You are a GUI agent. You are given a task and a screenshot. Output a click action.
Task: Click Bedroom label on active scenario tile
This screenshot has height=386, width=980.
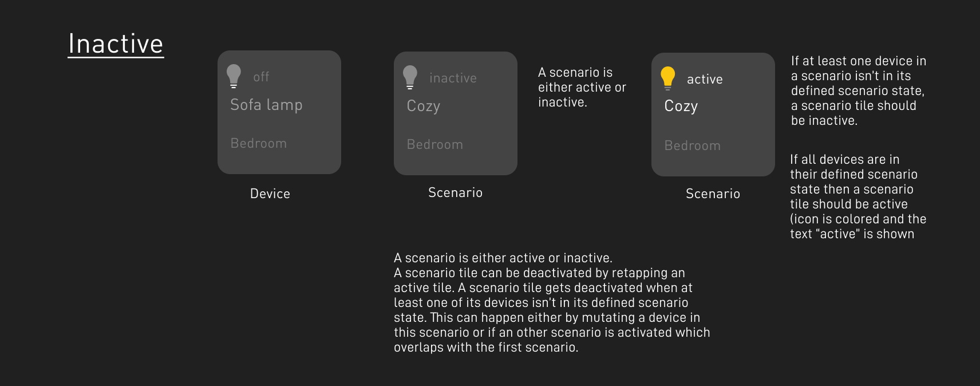click(x=693, y=145)
